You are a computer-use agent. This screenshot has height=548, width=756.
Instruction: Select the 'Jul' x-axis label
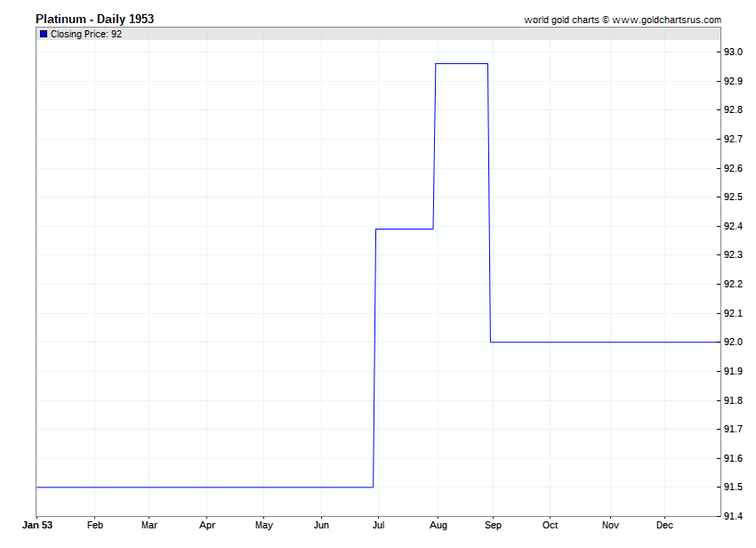pos(379,525)
